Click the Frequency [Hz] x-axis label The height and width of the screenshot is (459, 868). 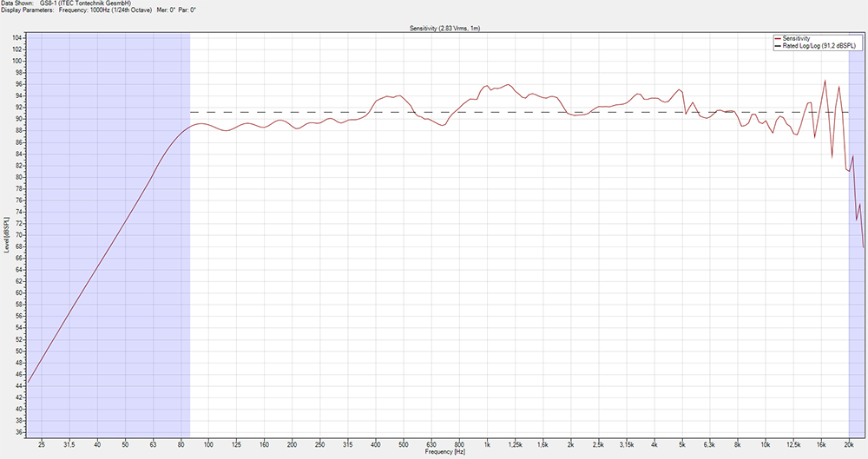[445, 452]
